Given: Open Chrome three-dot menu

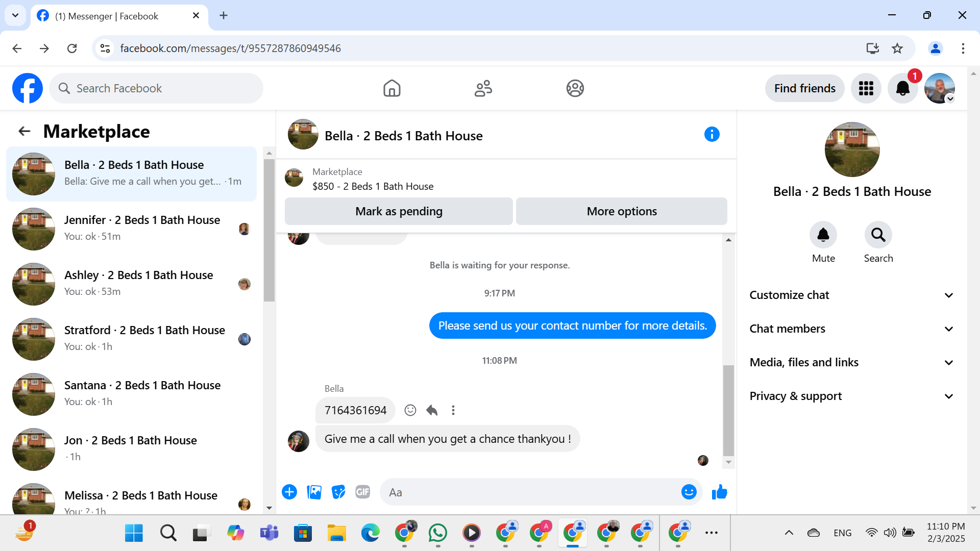Looking at the screenshot, I should coord(963,48).
